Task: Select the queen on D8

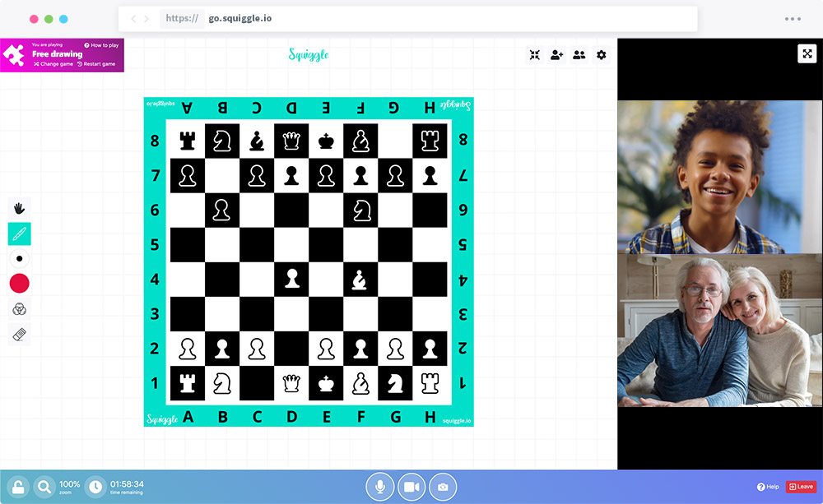Action: 291,141
